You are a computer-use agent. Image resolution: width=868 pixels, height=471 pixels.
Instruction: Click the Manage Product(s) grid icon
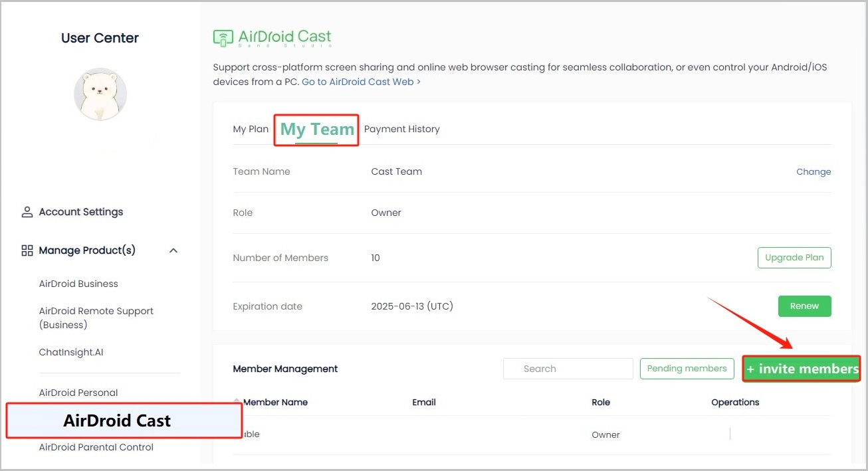pos(27,250)
